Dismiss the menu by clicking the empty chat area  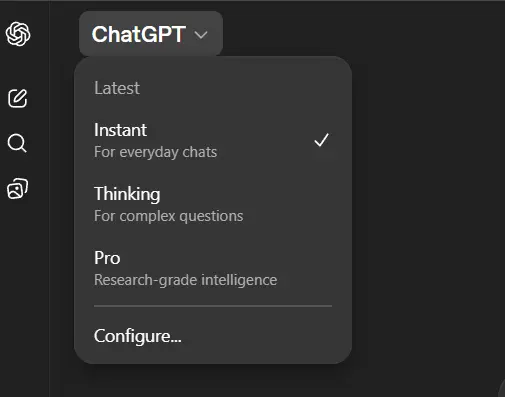[428, 200]
